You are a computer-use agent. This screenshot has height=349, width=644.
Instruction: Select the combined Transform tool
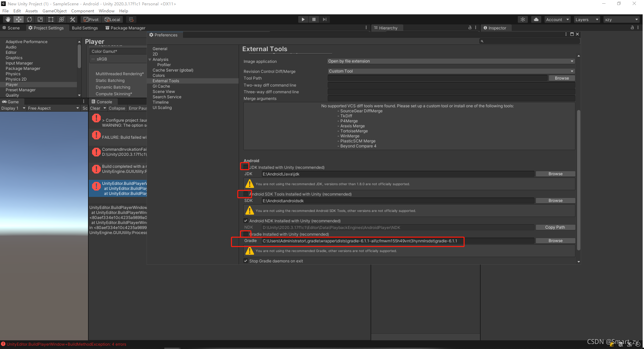pyautogui.click(x=62, y=19)
